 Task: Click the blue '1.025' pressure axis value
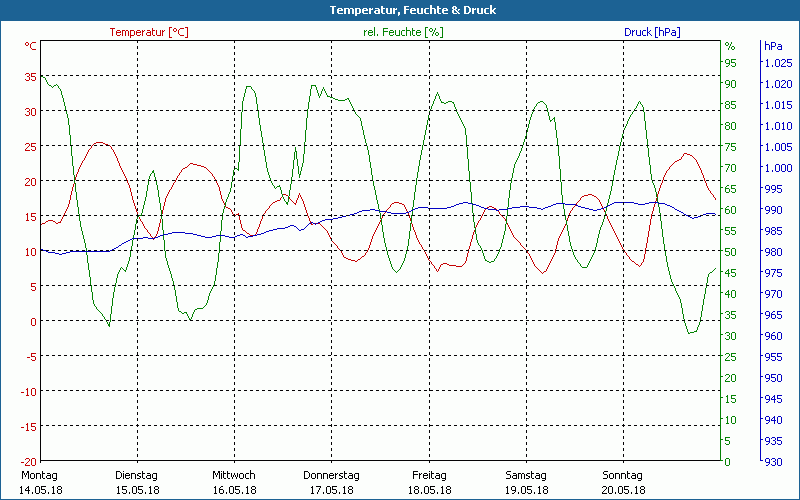pyautogui.click(x=778, y=63)
